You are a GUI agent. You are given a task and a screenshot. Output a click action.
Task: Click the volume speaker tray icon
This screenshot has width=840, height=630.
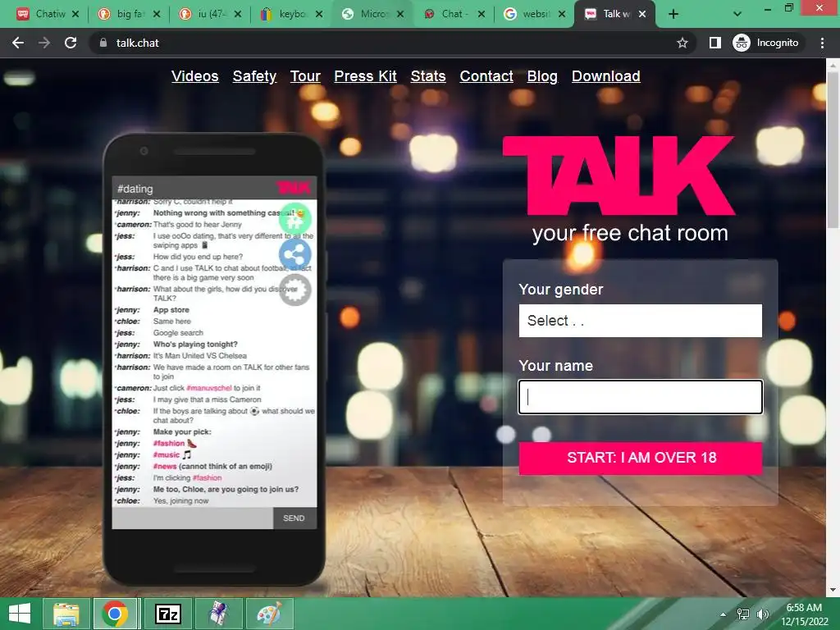click(762, 614)
